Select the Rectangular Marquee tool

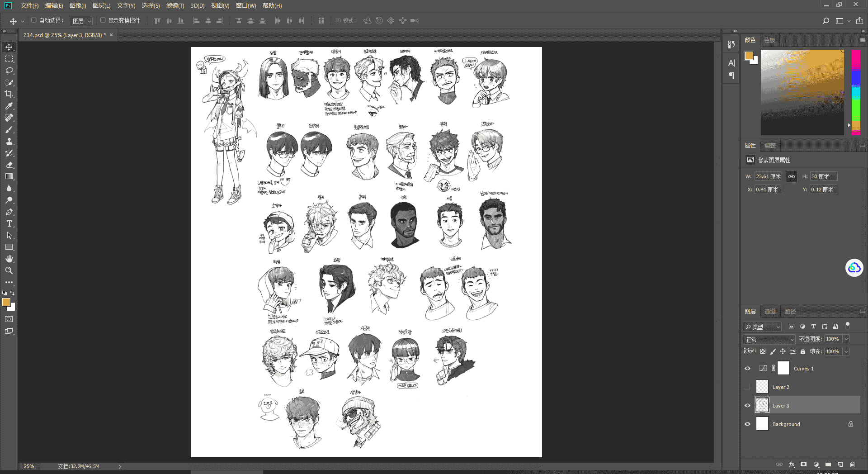[9, 59]
